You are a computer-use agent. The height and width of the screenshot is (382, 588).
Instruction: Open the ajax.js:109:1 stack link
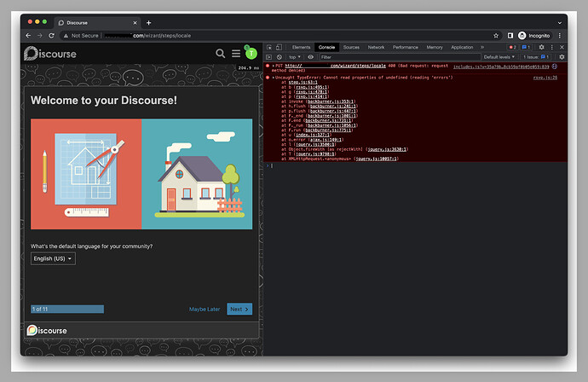point(326,140)
